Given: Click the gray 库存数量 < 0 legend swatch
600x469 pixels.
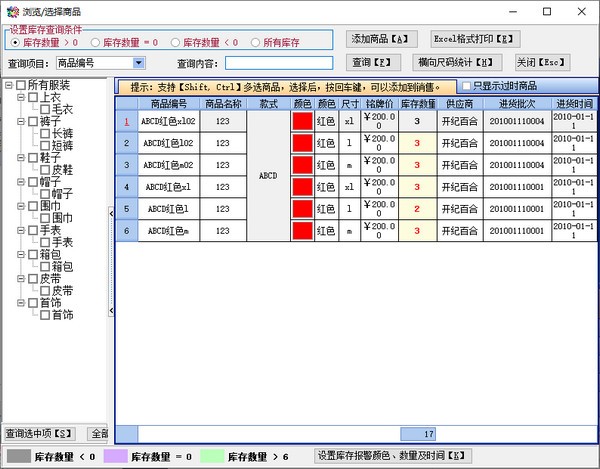Looking at the screenshot, I should point(19,456).
